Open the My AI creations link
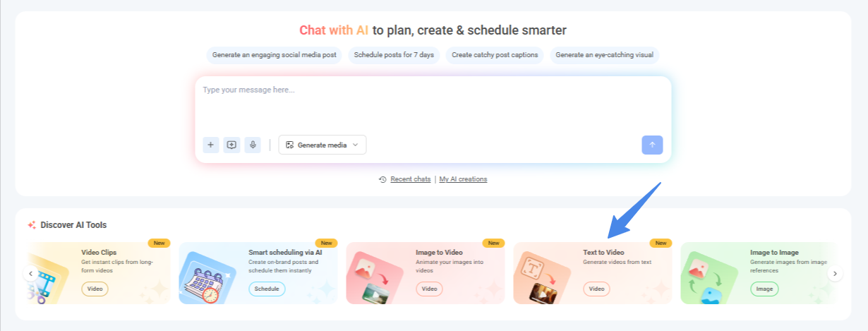The width and height of the screenshot is (868, 331). [463, 179]
